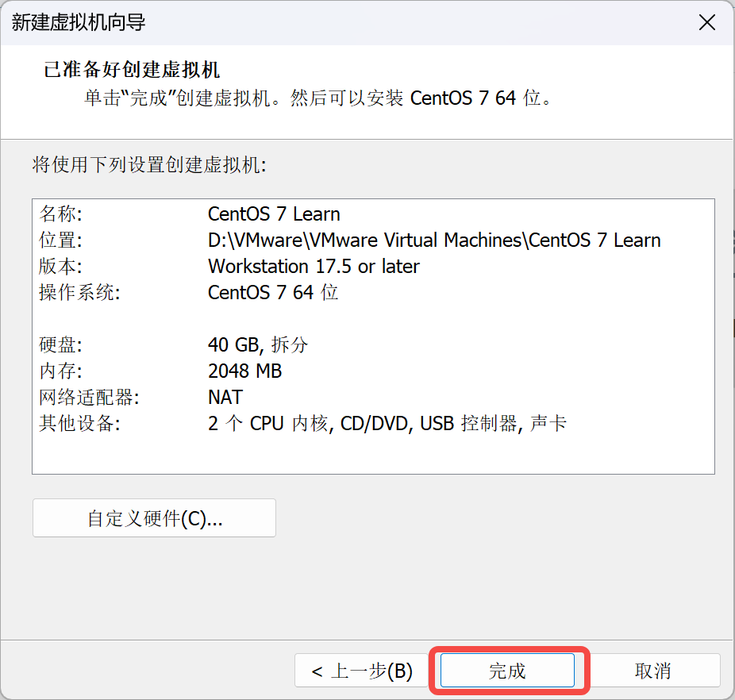Screen dimensions: 735x700
Task: Click the 取消 button
Action: 653,671
